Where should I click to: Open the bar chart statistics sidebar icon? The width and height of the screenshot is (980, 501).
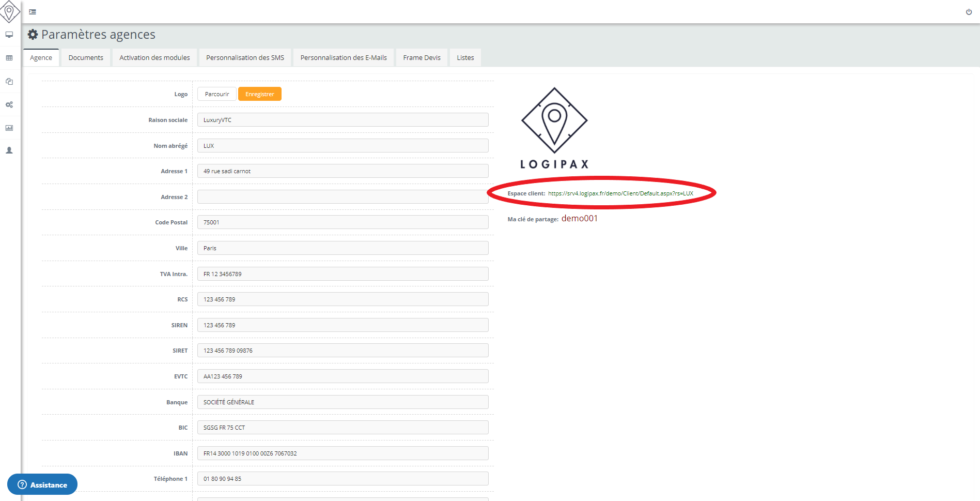(9, 128)
